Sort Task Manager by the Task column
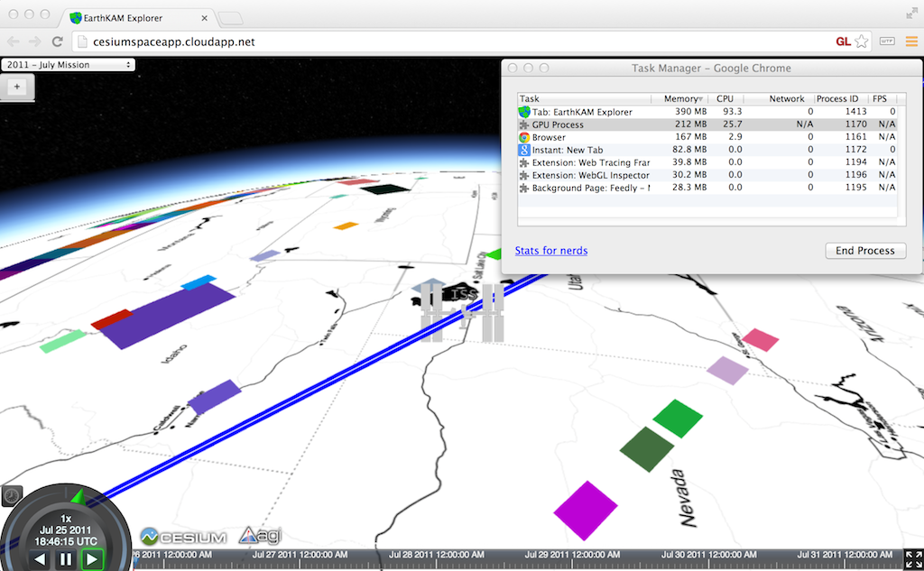 click(x=585, y=99)
